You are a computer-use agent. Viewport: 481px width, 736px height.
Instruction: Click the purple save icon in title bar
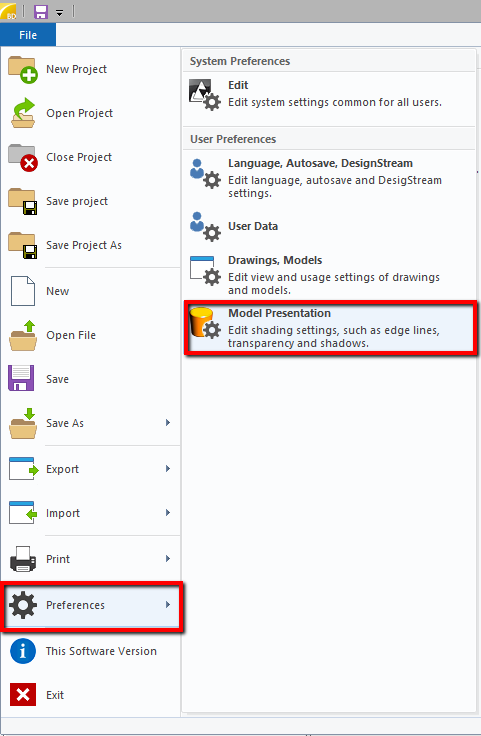tap(41, 11)
